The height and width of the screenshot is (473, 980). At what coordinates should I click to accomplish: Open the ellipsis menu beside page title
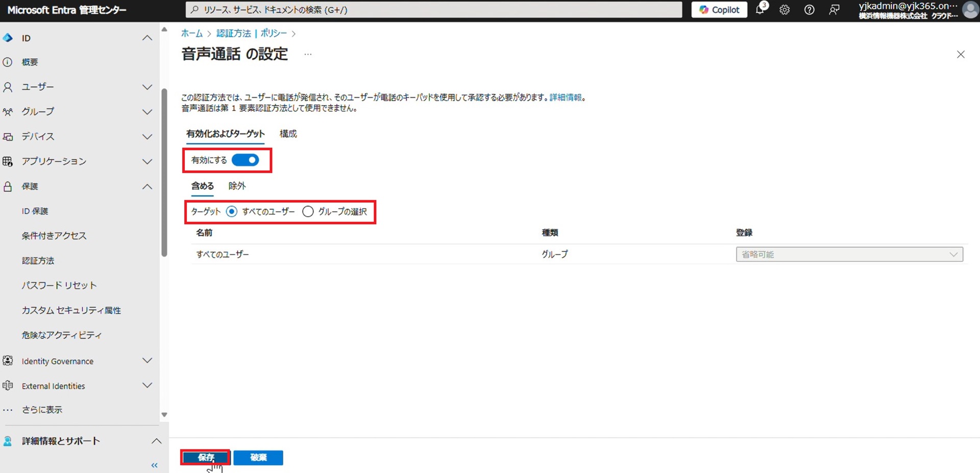[308, 54]
